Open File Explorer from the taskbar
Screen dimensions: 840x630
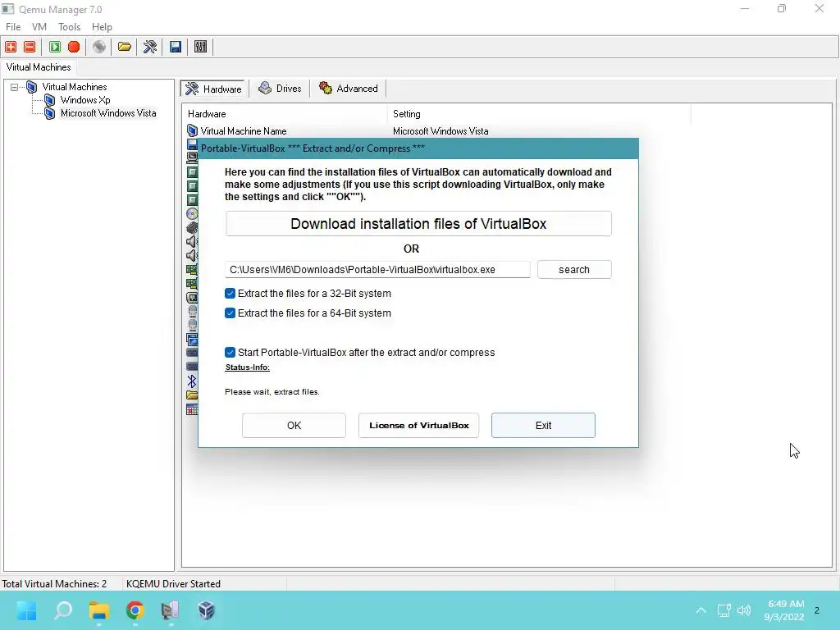pyautogui.click(x=99, y=610)
